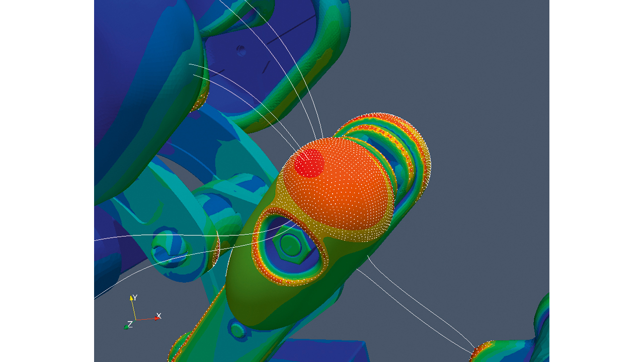Select the olive green lower arm surface
Image resolution: width=644 pixels, height=362 pixels.
(x=262, y=297)
